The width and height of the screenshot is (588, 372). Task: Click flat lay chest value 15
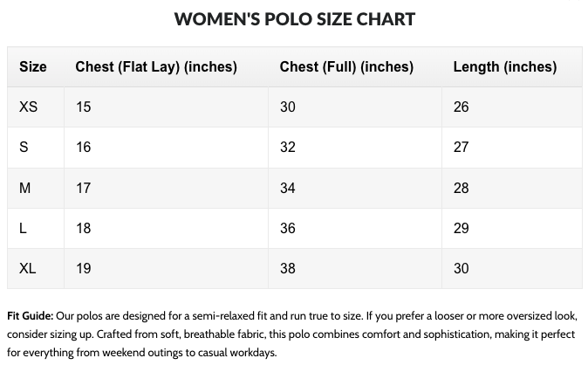click(x=84, y=107)
